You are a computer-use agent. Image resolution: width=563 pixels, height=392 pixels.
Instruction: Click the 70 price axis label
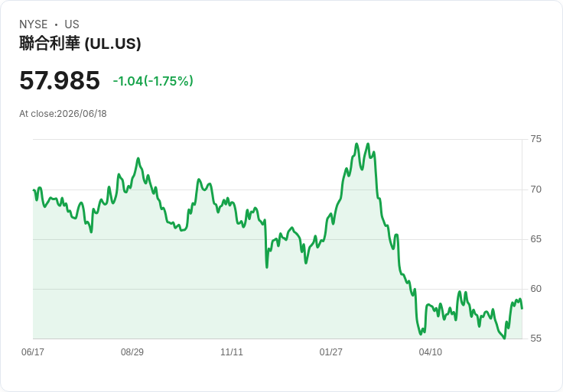[535, 190]
